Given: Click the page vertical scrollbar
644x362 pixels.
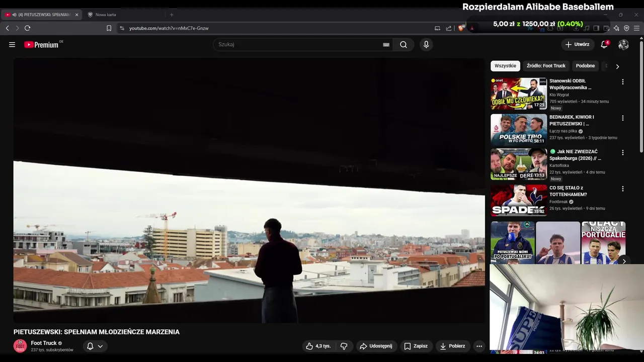Looking at the screenshot, I should tap(641, 96).
